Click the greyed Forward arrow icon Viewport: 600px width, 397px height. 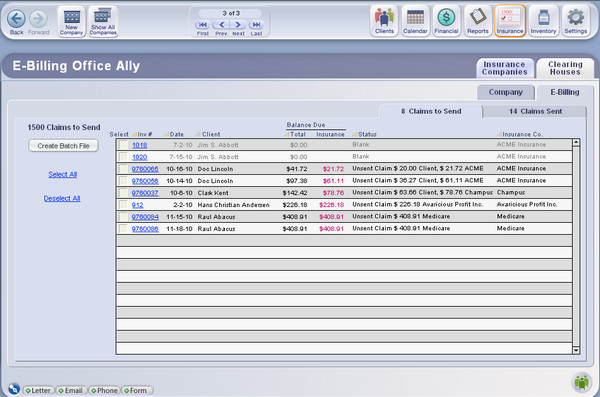[39, 19]
